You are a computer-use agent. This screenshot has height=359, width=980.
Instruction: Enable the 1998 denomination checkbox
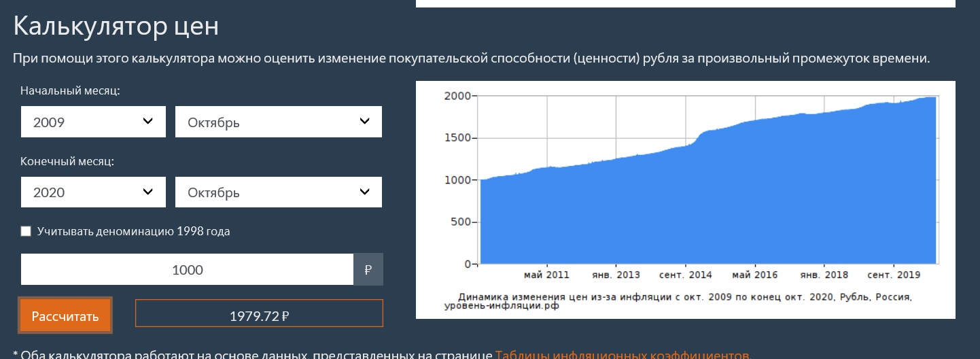27,231
